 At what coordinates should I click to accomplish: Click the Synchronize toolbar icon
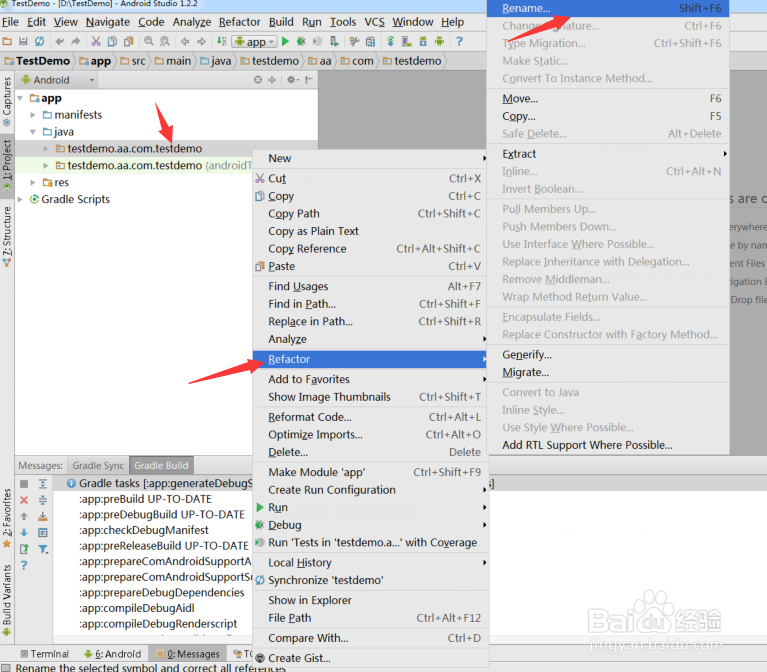pyautogui.click(x=39, y=42)
